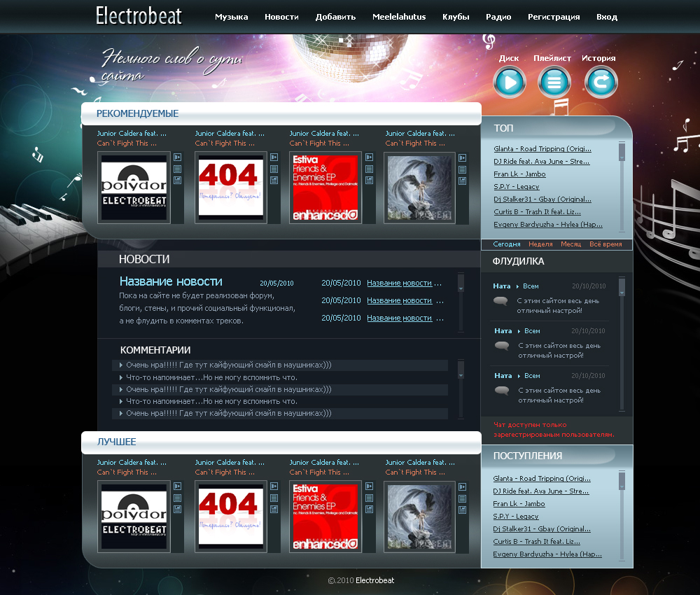
Task: Click the Диск play button
Action: (509, 83)
